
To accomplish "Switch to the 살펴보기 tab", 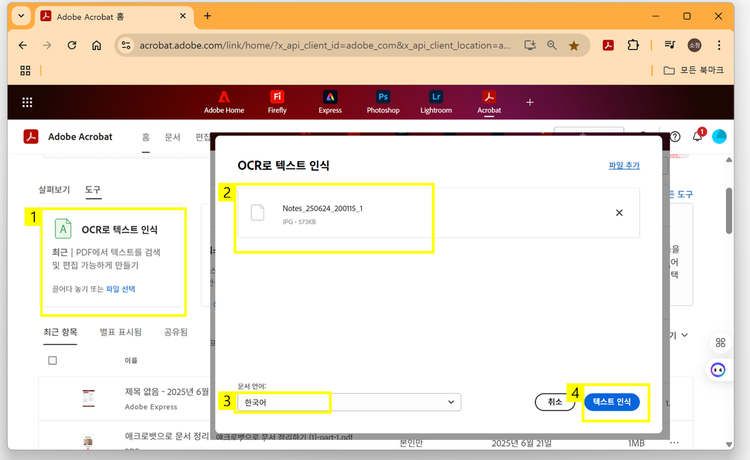I will [54, 190].
